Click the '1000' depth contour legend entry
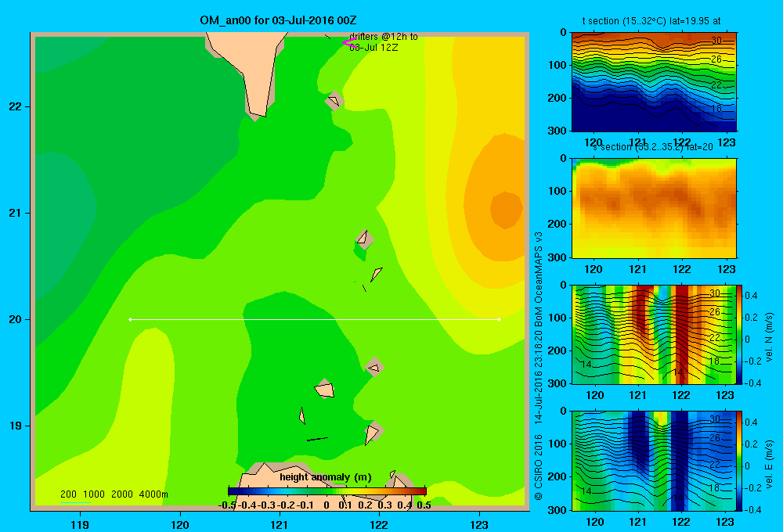Screen dimensions: 783x532 [94, 494]
